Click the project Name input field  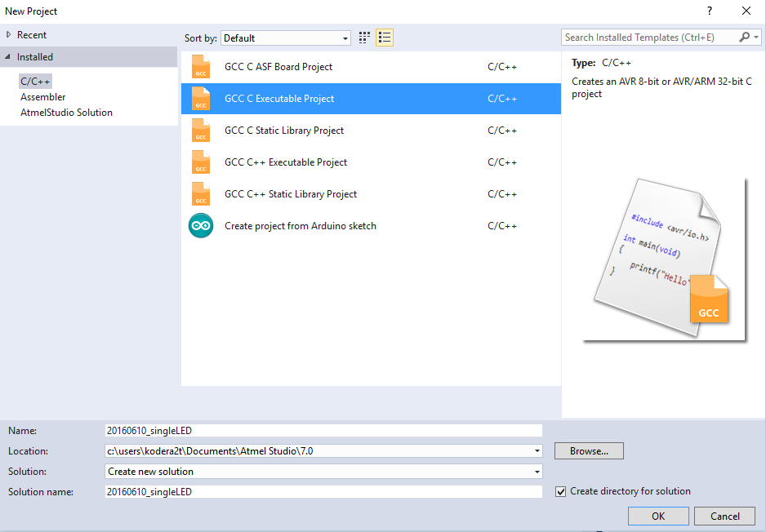click(323, 431)
